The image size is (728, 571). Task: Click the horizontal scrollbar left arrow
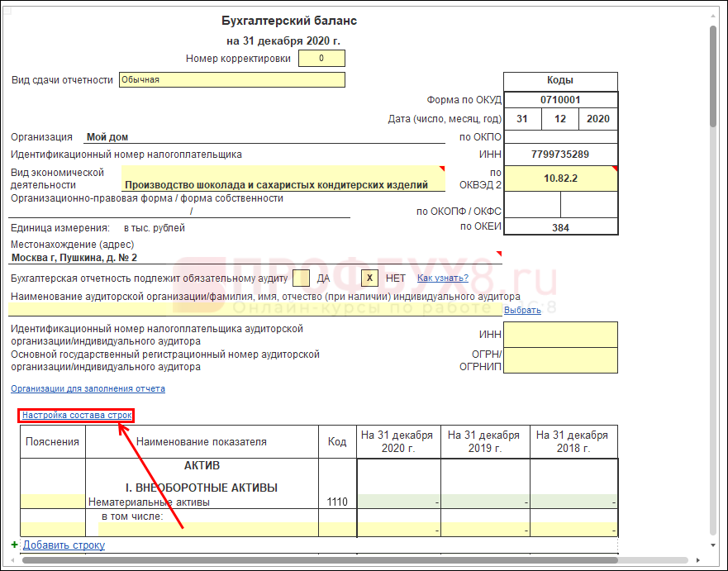tap(12, 560)
